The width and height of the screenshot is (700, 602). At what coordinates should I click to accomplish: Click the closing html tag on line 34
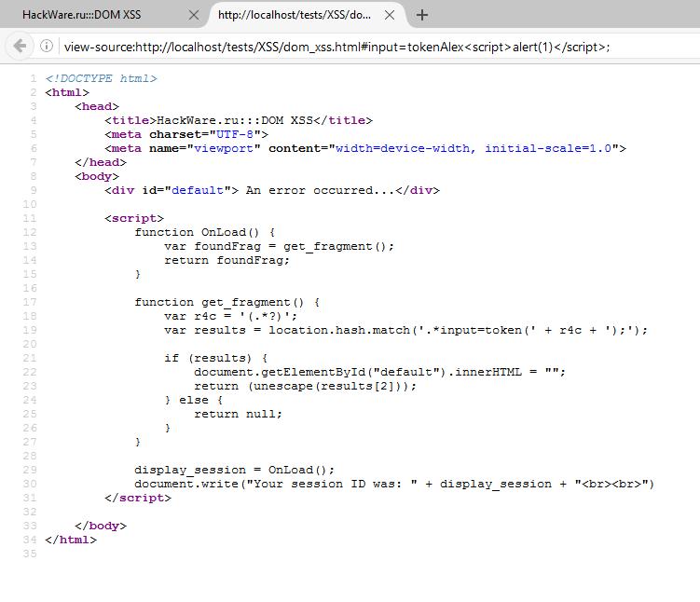coord(70,540)
